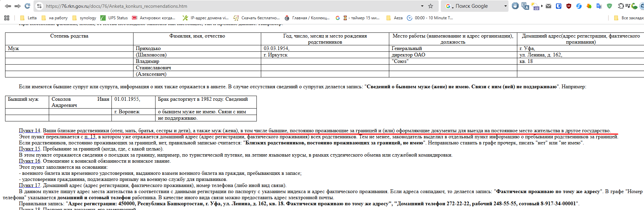This screenshot has height=210, width=644.
Task: Open the Все закладки folder
Action: (629, 18)
